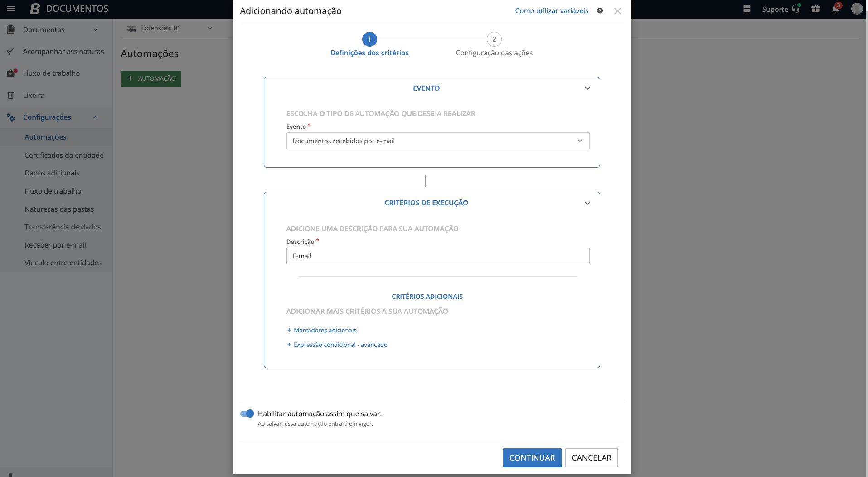Open the Evento dropdown selector
Screen dimensions: 868x477
pos(437,141)
